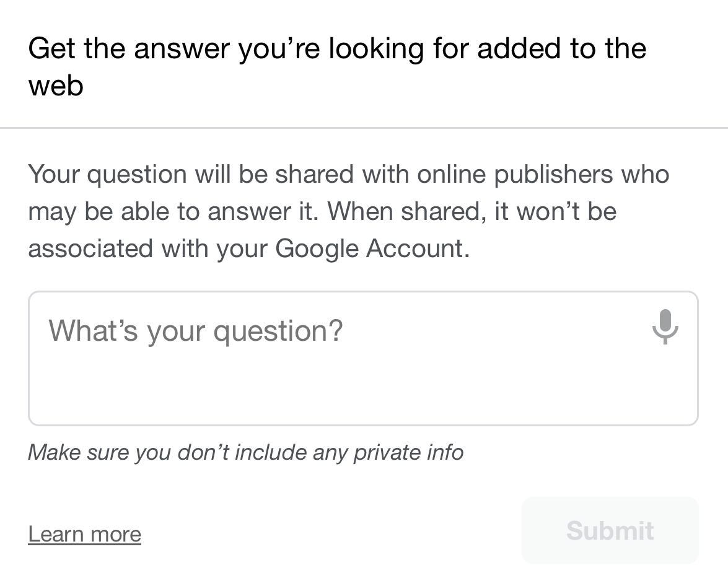The height and width of the screenshot is (588, 728).
Task: Click the "What's your question?" placeholder text
Action: pos(196,330)
